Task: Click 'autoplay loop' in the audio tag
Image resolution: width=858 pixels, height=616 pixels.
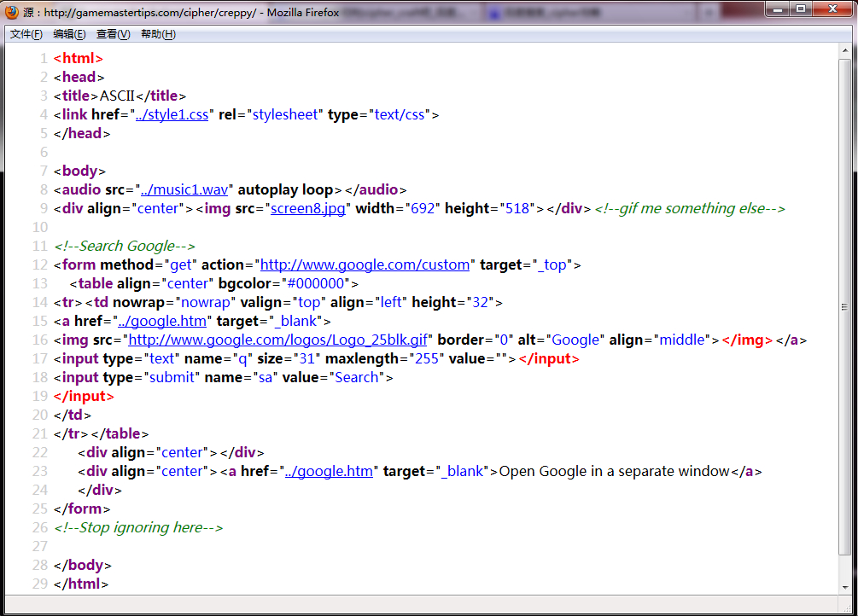Action: (285, 189)
